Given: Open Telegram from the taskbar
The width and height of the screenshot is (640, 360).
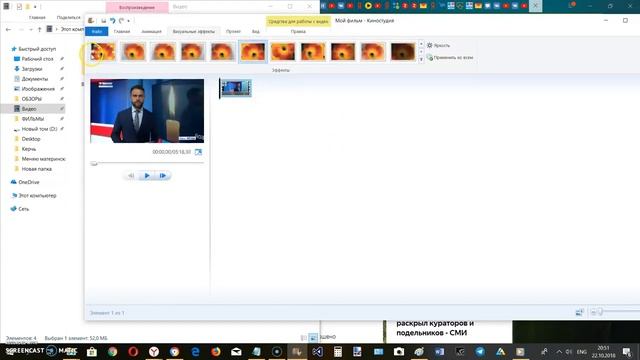Looking at the screenshot, I should tap(480, 351).
